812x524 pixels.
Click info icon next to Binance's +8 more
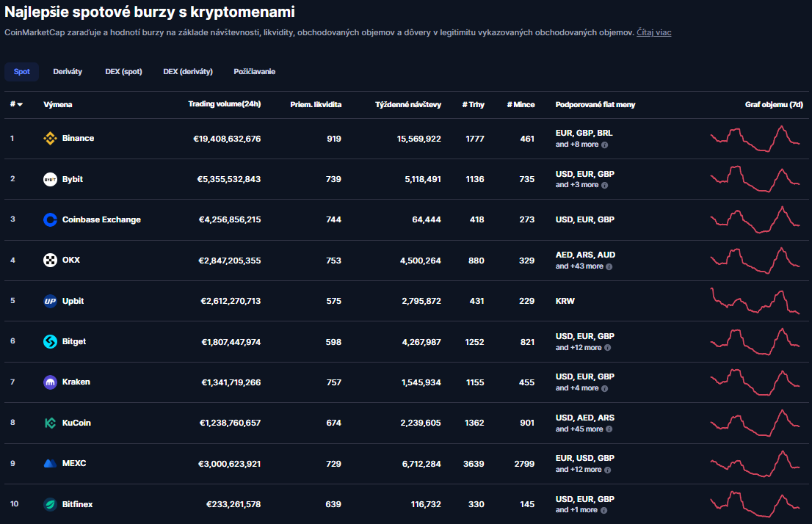point(604,145)
